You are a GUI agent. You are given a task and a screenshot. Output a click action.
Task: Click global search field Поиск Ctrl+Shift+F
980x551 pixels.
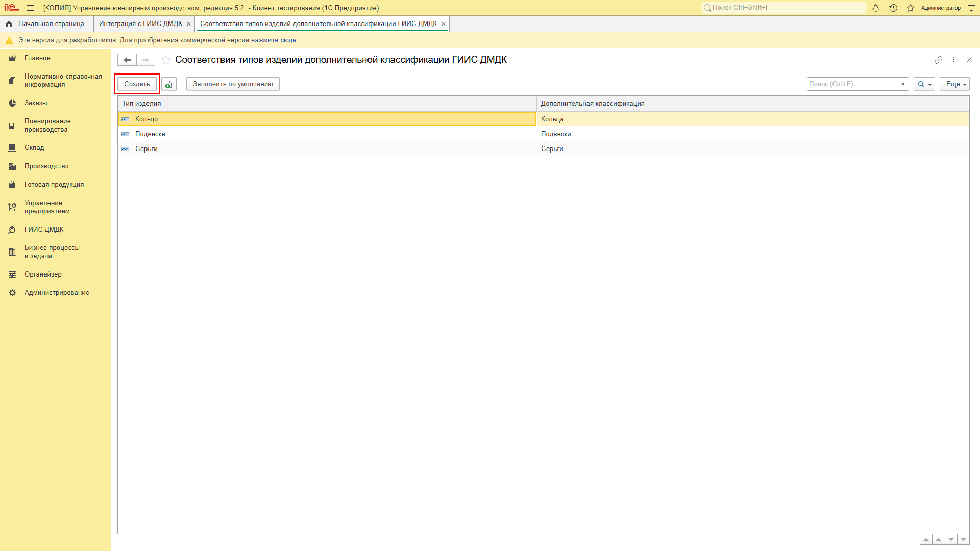click(x=783, y=8)
